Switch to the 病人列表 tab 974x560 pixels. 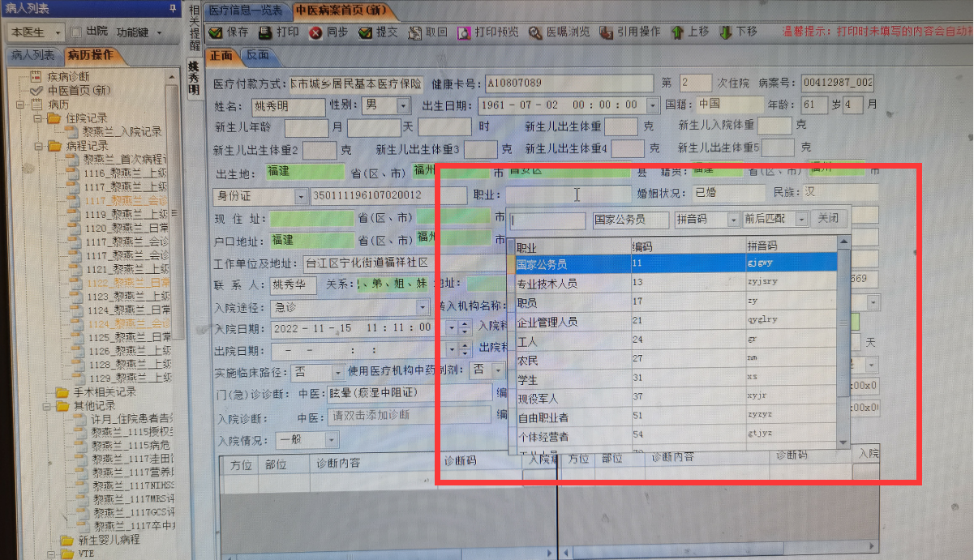pos(32,55)
